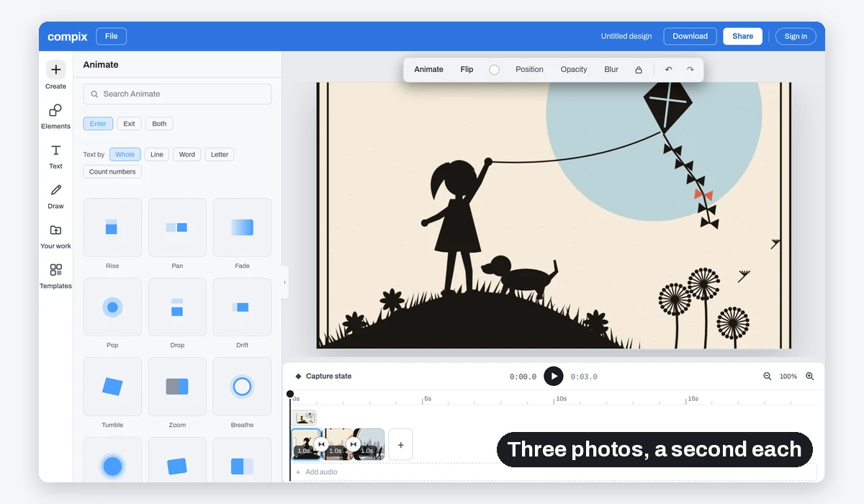Choose the Pop animation
This screenshot has height=504, width=864.
click(112, 307)
